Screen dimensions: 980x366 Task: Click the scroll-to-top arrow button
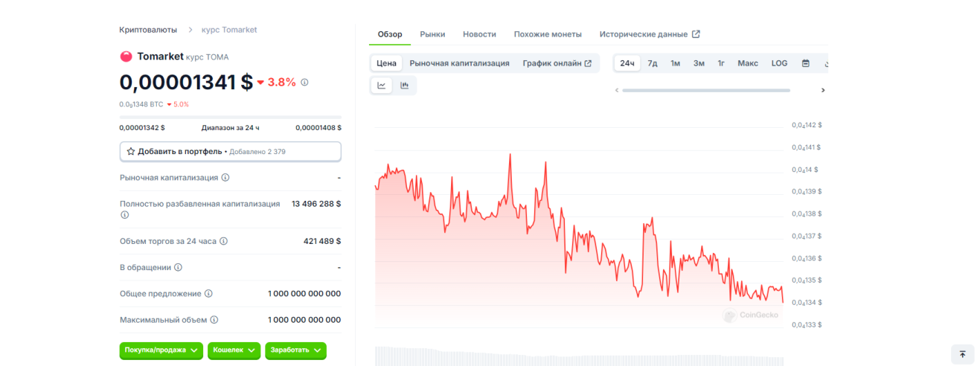coord(962,354)
